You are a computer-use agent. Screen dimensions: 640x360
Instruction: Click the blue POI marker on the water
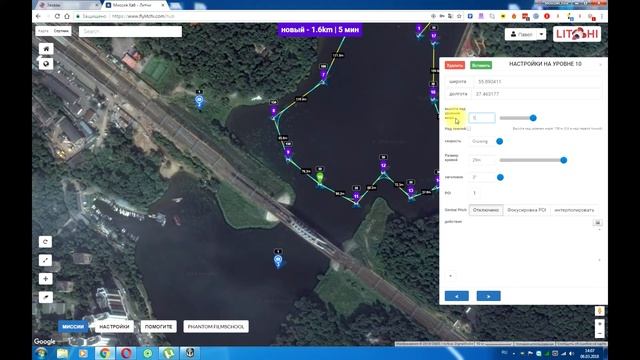click(278, 260)
